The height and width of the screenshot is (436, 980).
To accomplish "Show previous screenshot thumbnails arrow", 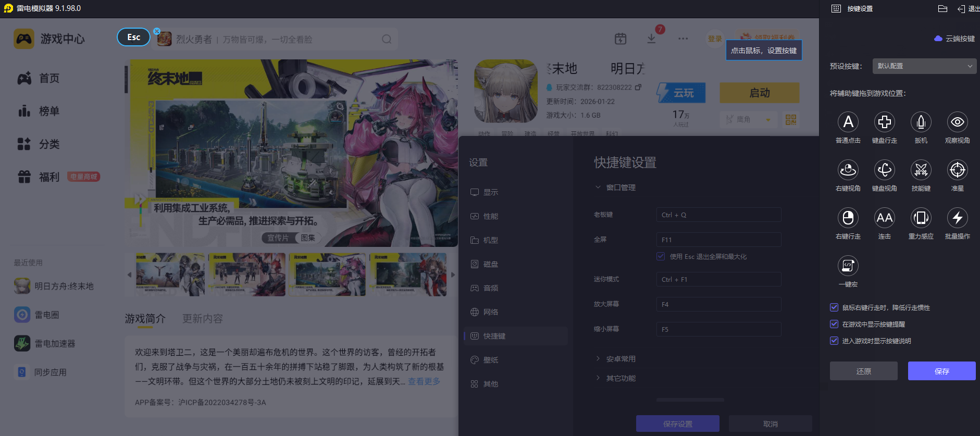I will 129,275.
